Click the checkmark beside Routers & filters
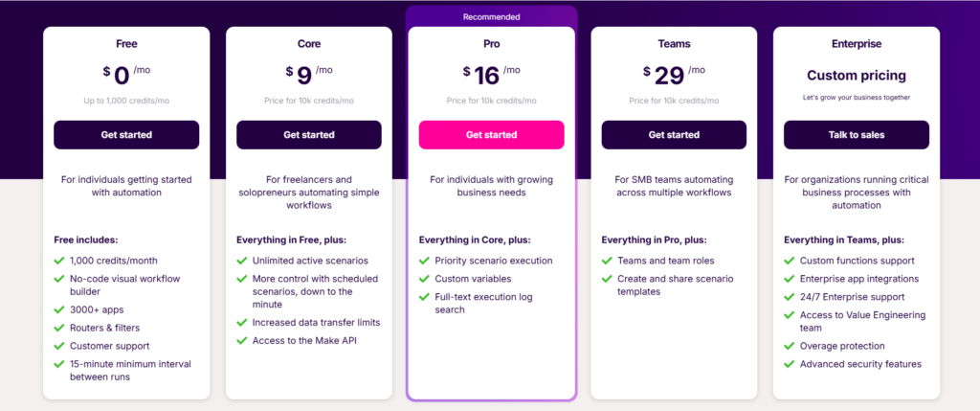 59,327
